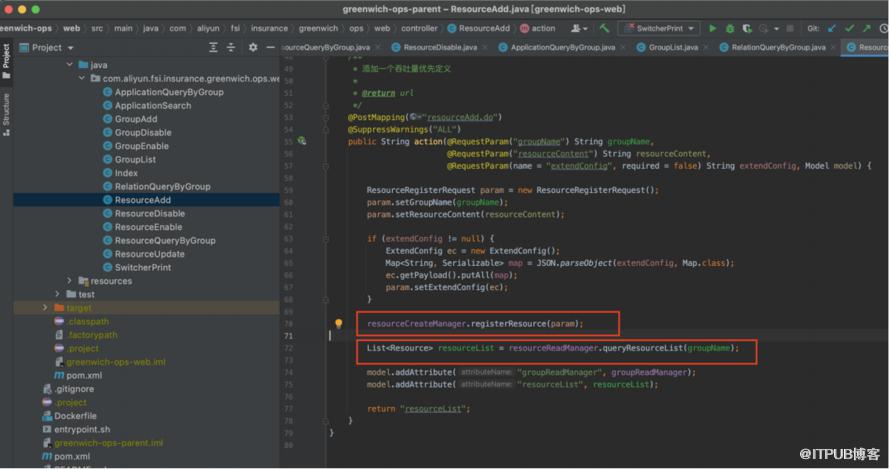Open the Structure tool window side tab

pyautogui.click(x=6, y=114)
